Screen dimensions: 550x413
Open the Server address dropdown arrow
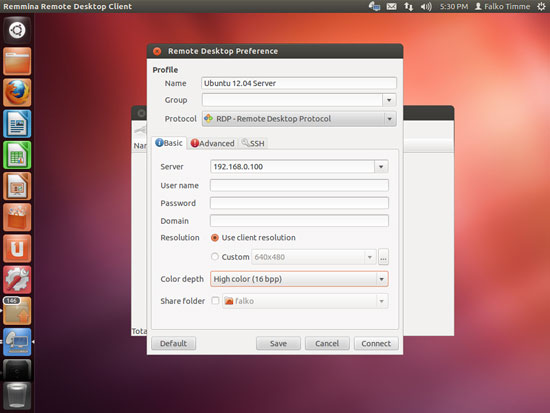[381, 167]
